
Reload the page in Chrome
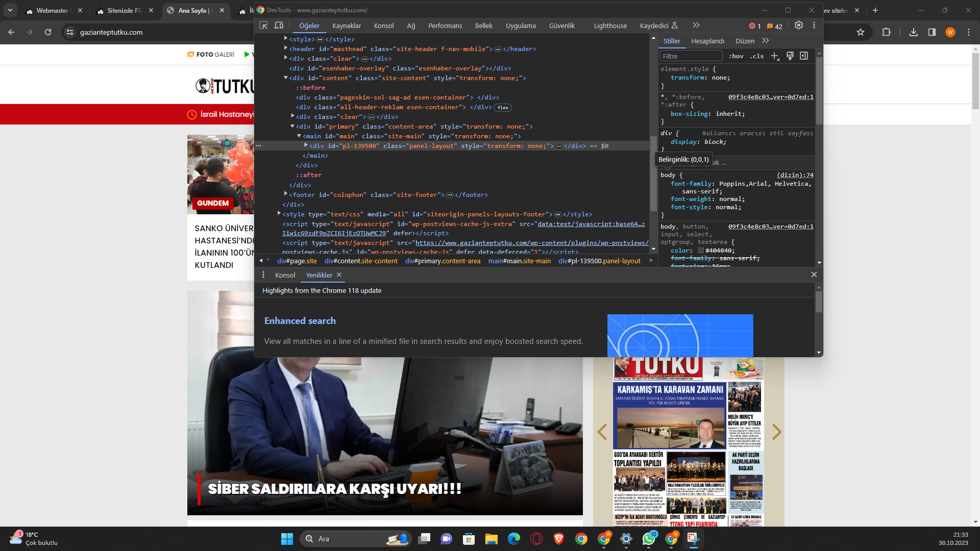click(48, 32)
